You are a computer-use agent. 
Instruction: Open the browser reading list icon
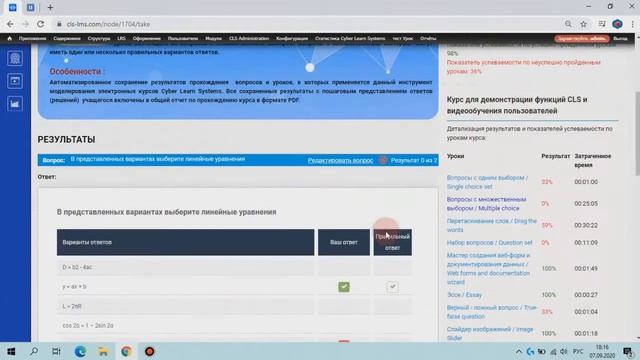click(602, 24)
